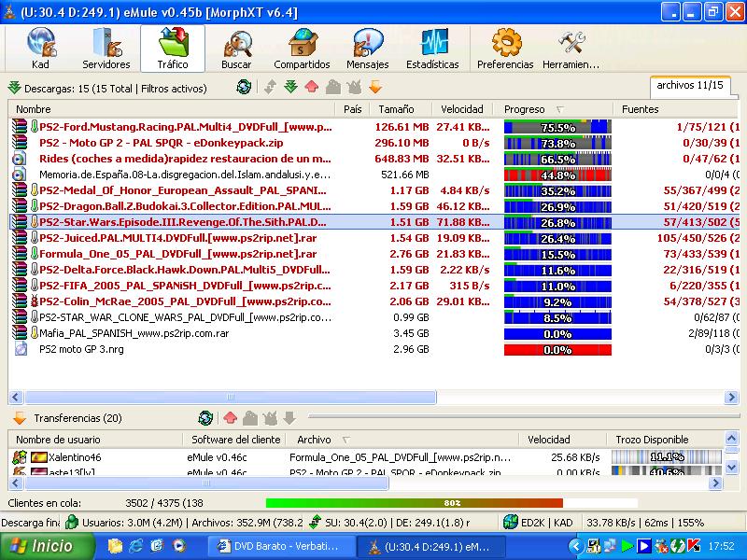Screen dimensions: 747x560
Task: Select the Xalentino46 transfer row
Action: point(366,457)
